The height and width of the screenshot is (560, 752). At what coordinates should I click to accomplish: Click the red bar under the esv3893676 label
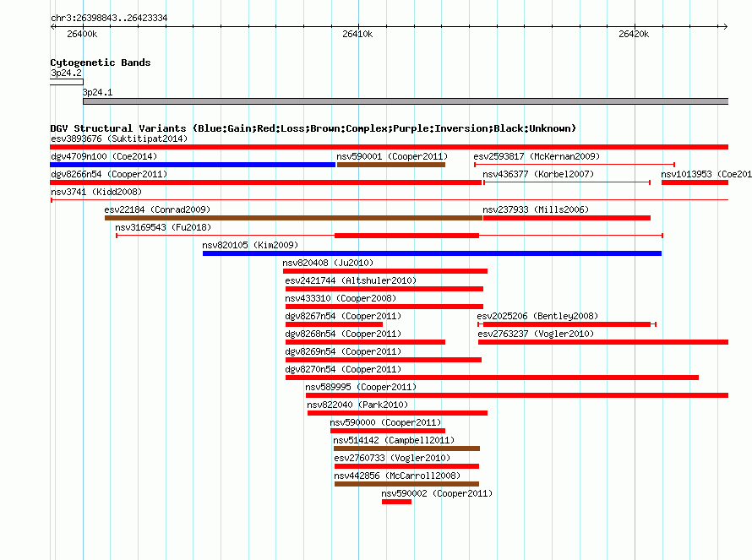pyautogui.click(x=389, y=147)
